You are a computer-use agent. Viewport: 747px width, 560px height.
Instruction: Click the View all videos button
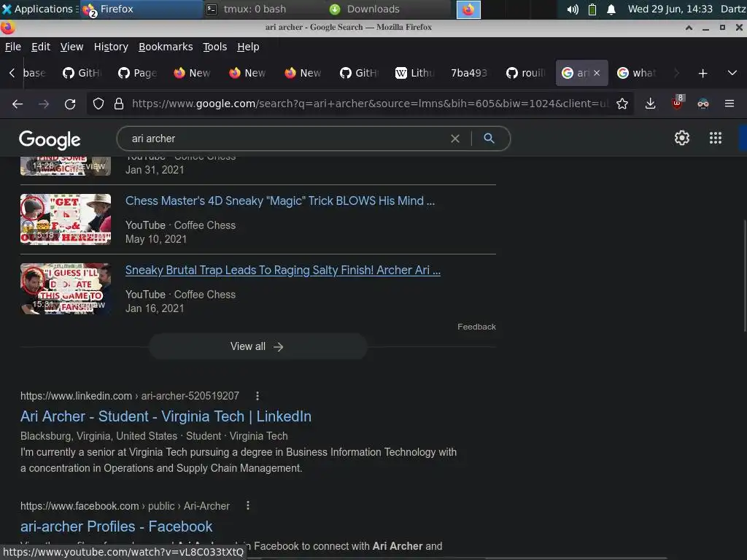point(258,346)
